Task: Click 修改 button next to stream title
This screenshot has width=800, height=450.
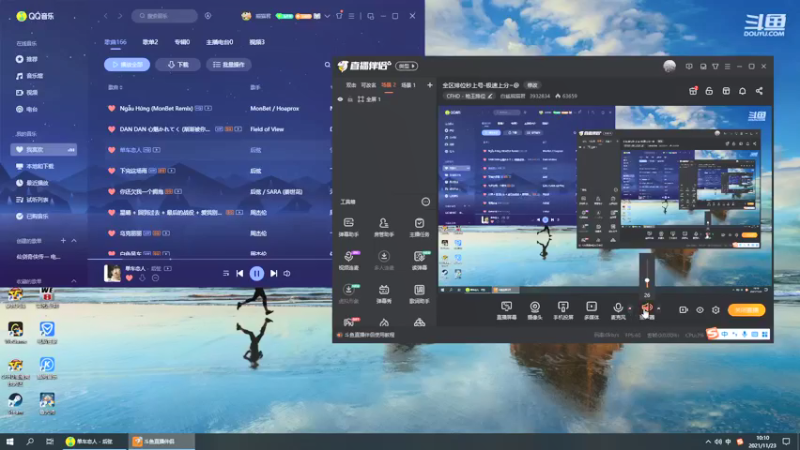Action: tap(532, 85)
